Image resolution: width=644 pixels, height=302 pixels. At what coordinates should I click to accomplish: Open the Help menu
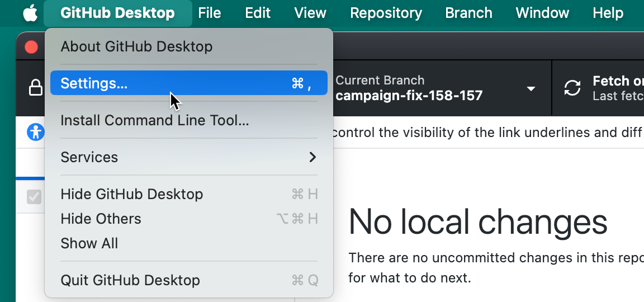[608, 13]
